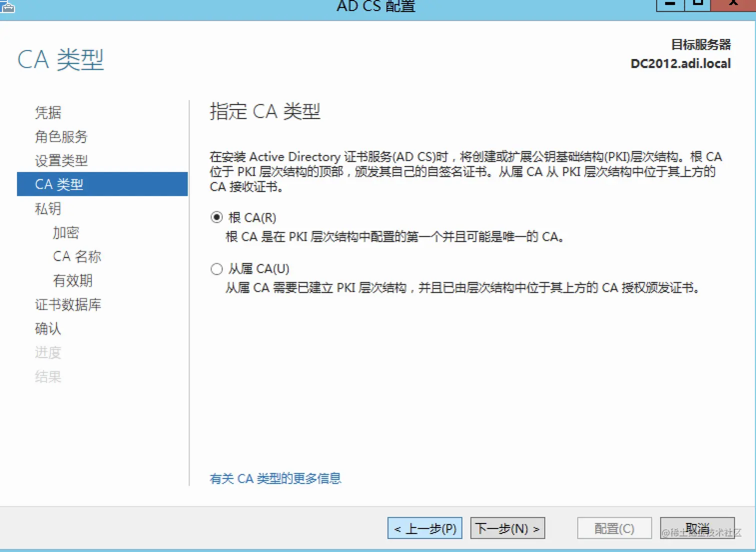This screenshot has width=756, height=552.
Task: Close the AD CS 配置 window
Action: pos(733,5)
